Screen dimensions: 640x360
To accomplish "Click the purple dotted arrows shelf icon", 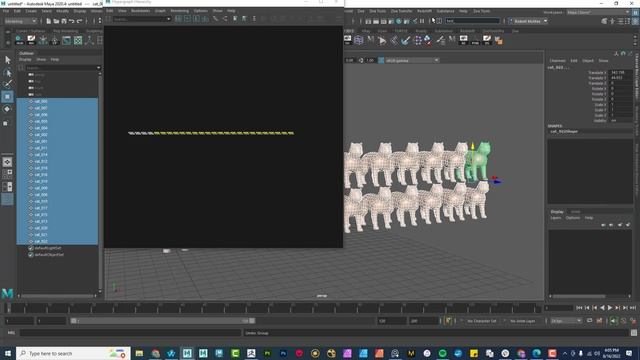I will click(418, 40).
